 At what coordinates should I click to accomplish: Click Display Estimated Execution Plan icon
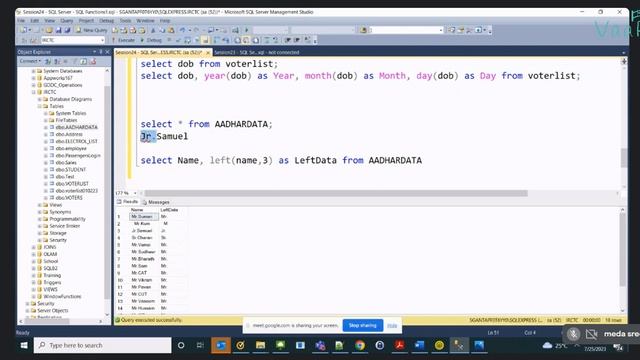187,40
